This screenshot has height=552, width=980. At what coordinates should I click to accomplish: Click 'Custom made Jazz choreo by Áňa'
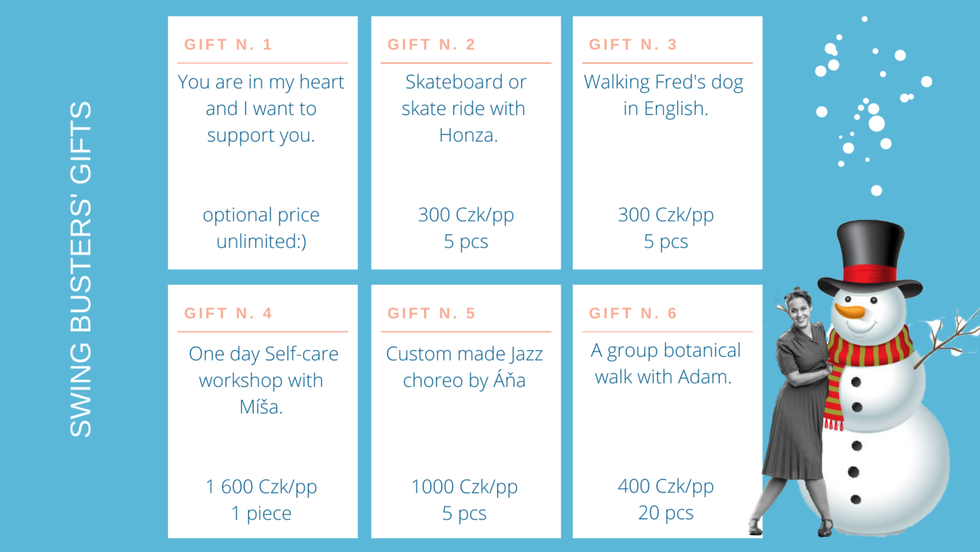point(465,367)
